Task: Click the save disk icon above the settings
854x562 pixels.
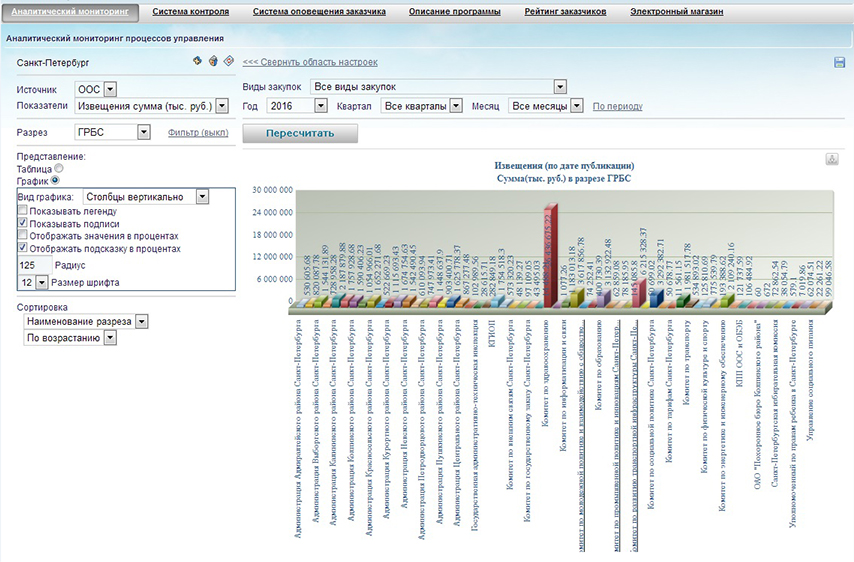Action: tap(839, 62)
